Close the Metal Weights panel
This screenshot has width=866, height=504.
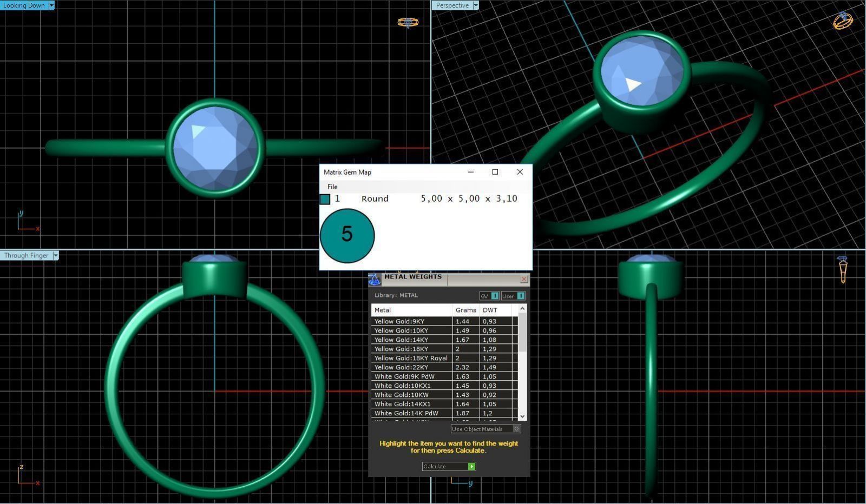coord(523,279)
